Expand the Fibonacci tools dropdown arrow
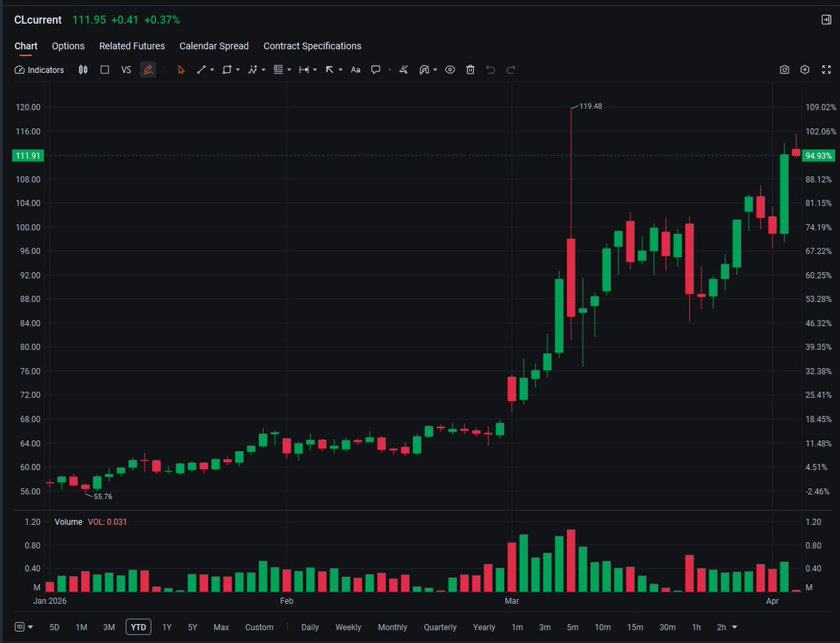 (289, 70)
